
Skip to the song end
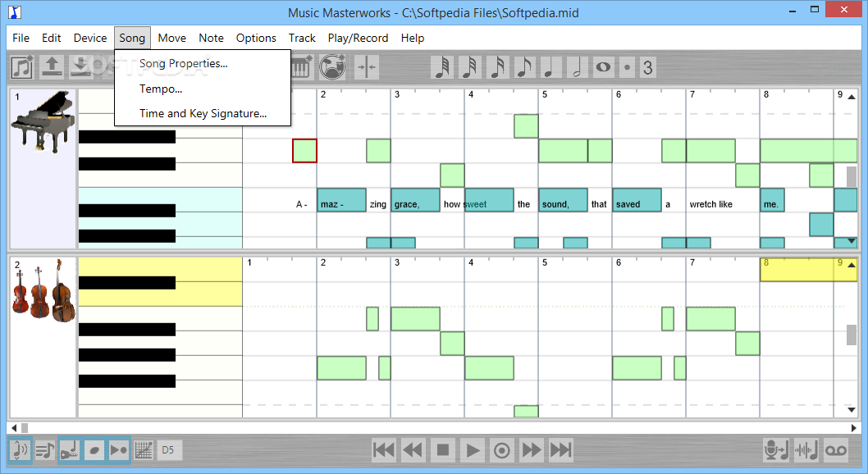point(561,450)
